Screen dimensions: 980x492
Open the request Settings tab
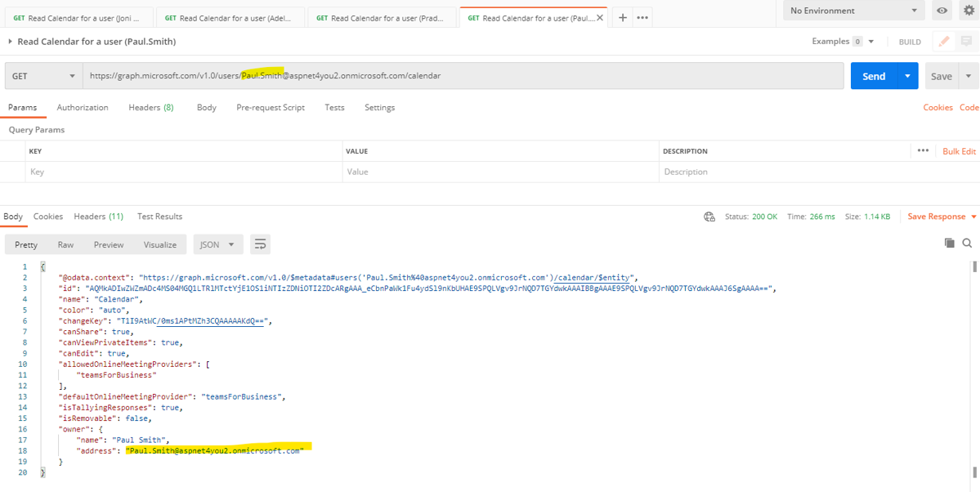pyautogui.click(x=379, y=108)
